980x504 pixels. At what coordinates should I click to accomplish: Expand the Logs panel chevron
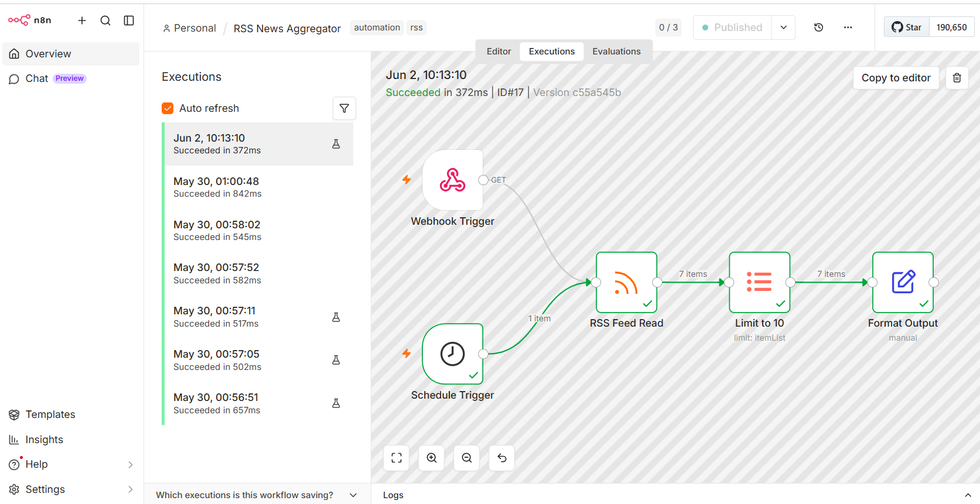968,495
